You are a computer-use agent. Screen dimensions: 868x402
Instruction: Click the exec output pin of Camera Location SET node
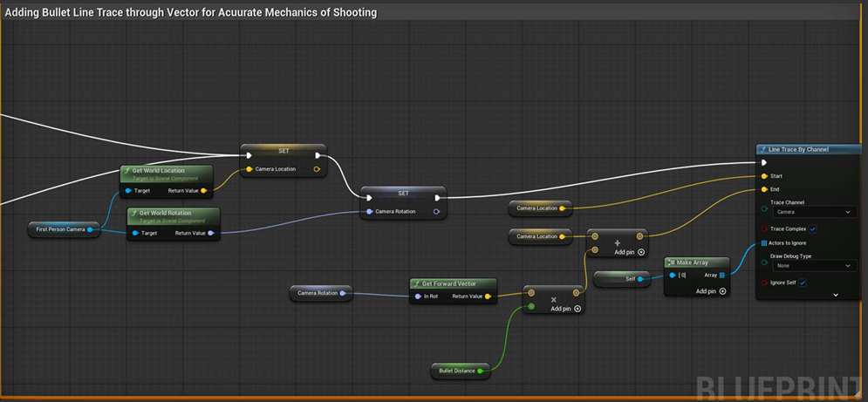point(318,155)
